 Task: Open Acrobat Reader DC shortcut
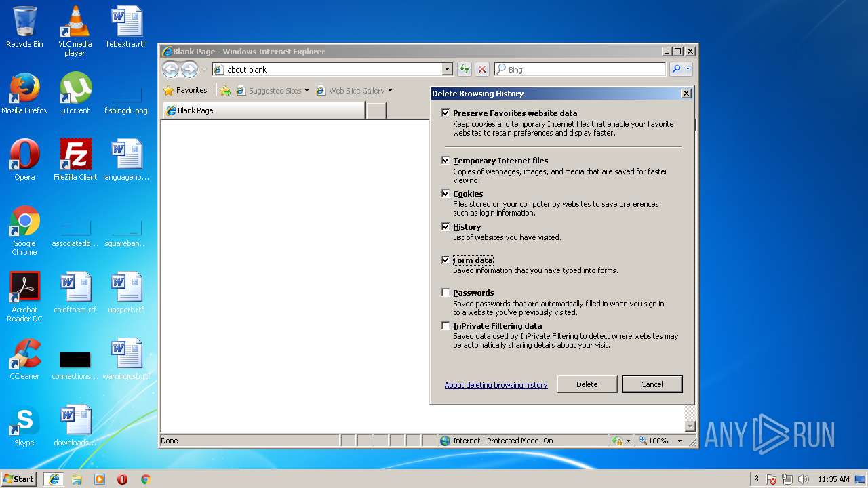click(x=24, y=297)
